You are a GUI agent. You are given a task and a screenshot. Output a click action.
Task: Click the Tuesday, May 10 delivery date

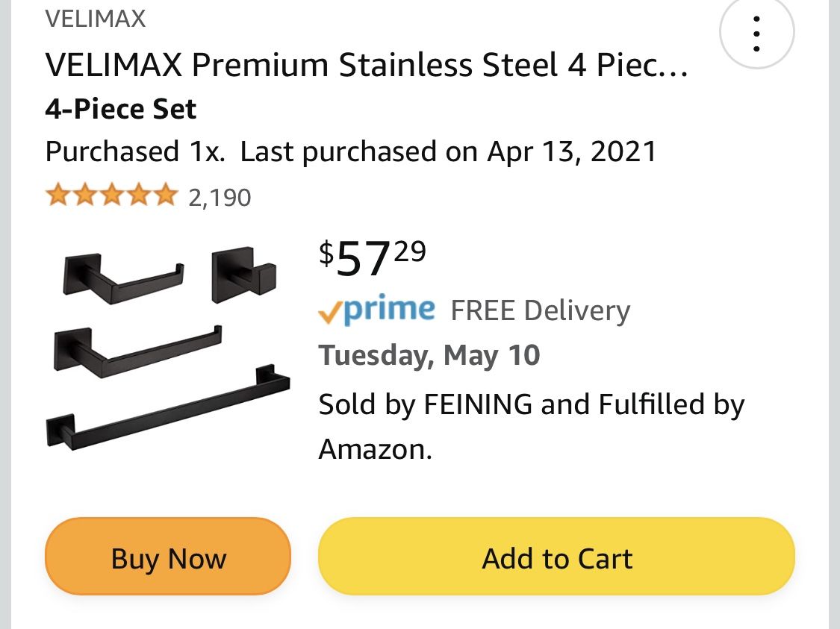429,355
